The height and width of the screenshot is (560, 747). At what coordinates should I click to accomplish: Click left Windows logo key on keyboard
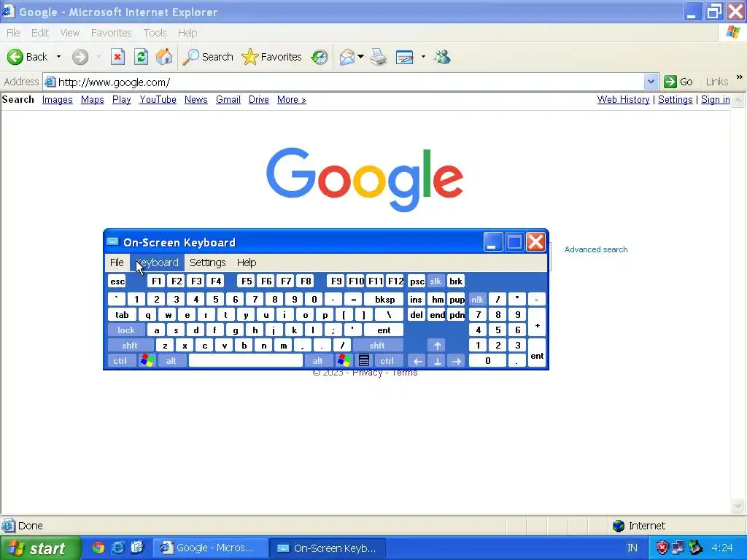[x=147, y=360]
